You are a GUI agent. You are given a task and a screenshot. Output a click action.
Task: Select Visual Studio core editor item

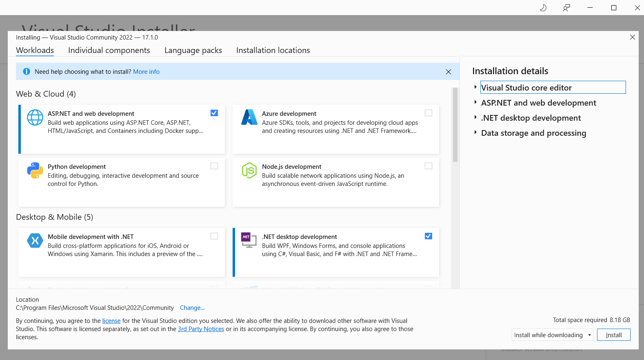coord(553,87)
